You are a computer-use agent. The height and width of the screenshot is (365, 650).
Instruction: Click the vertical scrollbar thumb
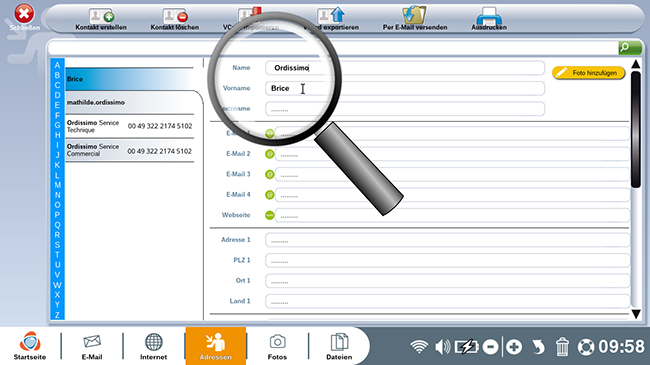coord(636,129)
